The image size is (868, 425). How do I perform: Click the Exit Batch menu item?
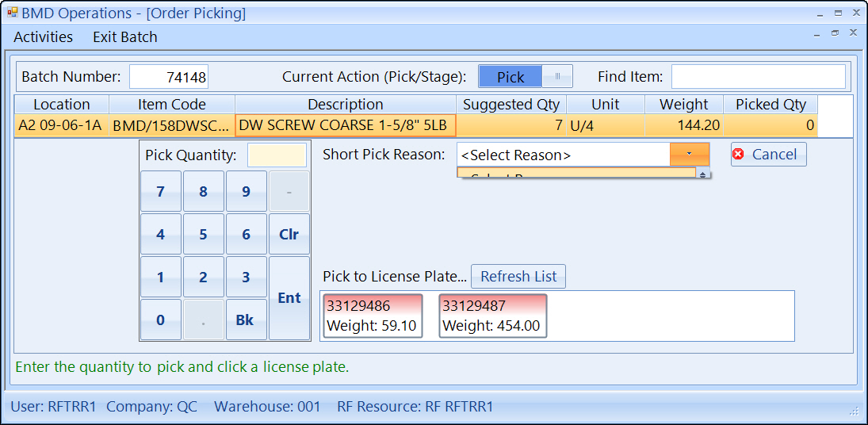click(124, 37)
